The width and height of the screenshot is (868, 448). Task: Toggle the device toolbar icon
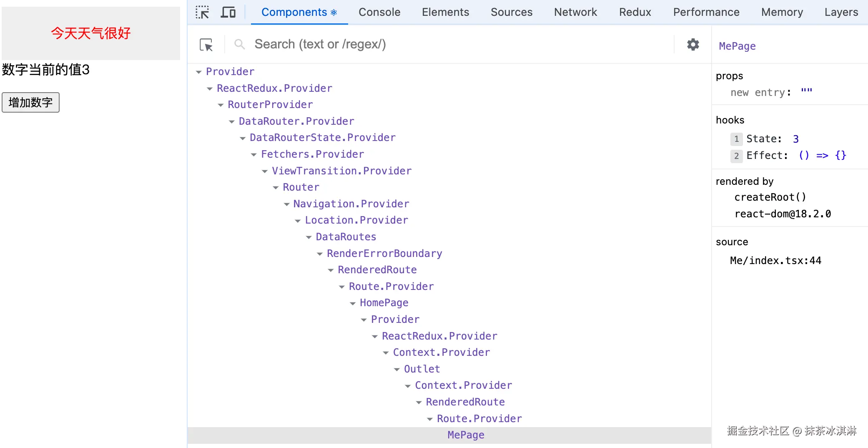(x=228, y=12)
